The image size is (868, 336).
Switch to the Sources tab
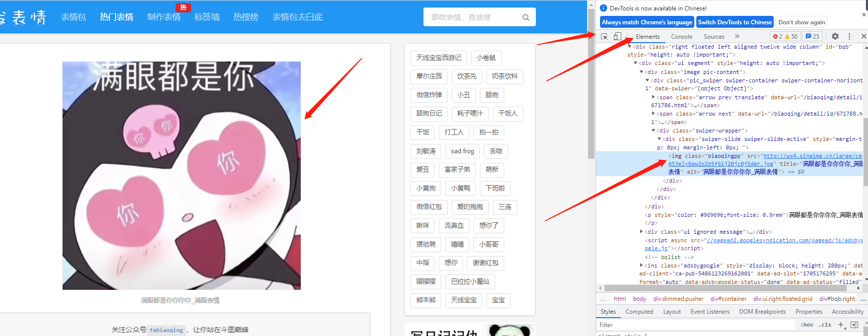click(x=714, y=37)
